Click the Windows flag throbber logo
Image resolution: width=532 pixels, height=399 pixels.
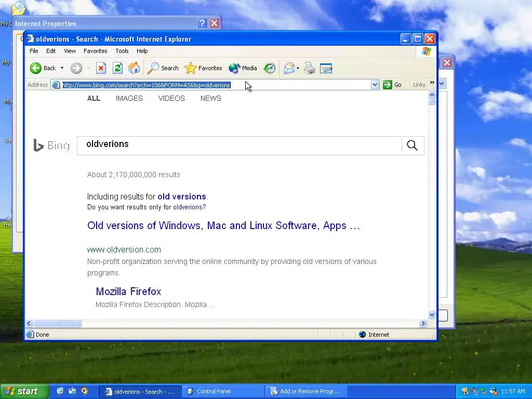(427, 51)
